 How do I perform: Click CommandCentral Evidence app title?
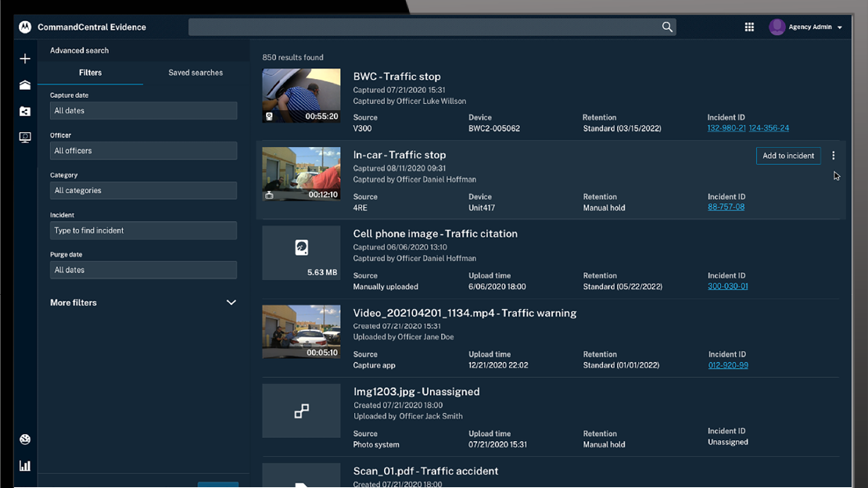[x=92, y=27]
